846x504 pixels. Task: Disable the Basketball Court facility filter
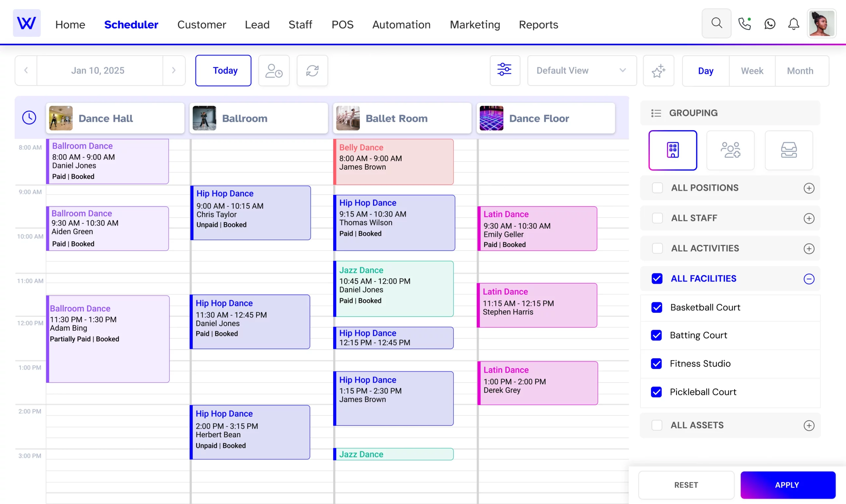(x=656, y=307)
